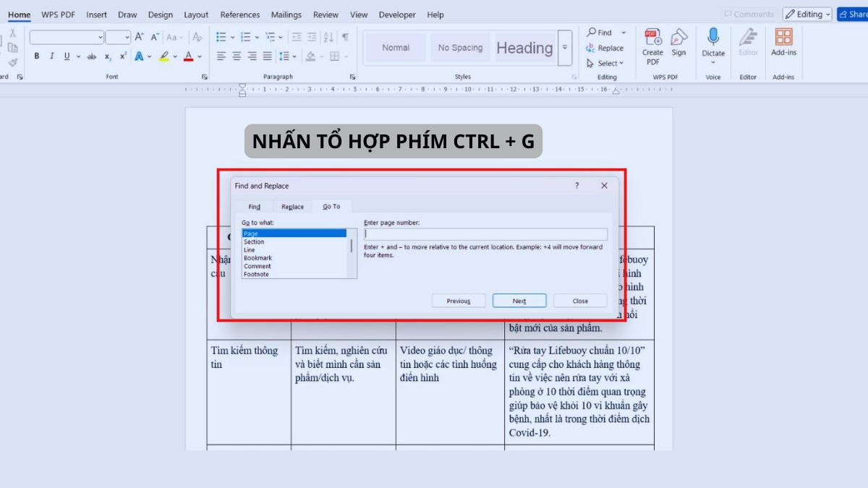Image resolution: width=868 pixels, height=488 pixels.
Task: Apply text effects letter A icon
Action: coord(139,56)
